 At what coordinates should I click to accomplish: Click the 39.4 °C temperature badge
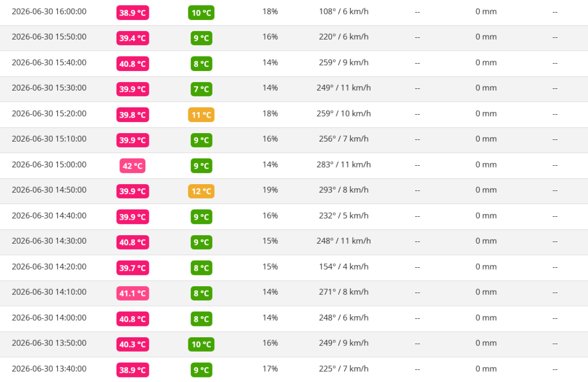[x=133, y=38]
